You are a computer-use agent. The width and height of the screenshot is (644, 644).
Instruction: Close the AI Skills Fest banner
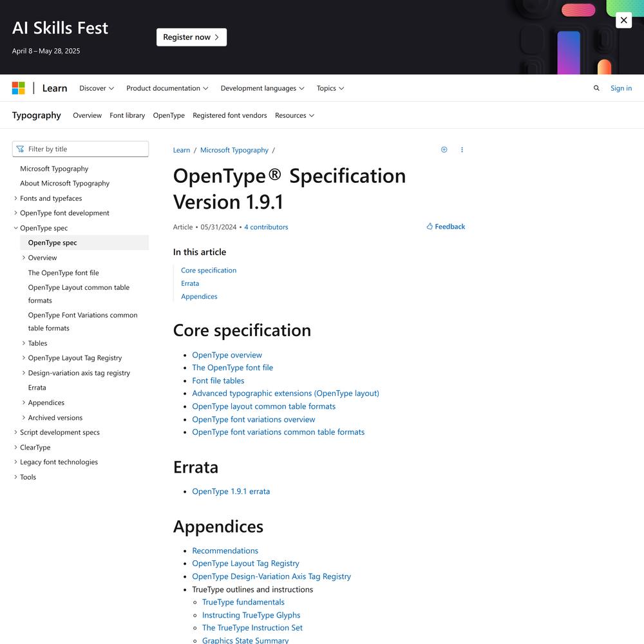pyautogui.click(x=623, y=20)
